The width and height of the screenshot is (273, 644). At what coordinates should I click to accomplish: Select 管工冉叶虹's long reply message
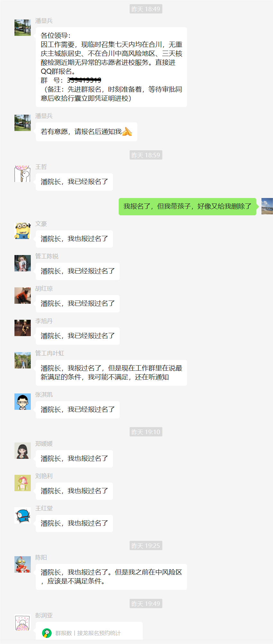pos(111,373)
